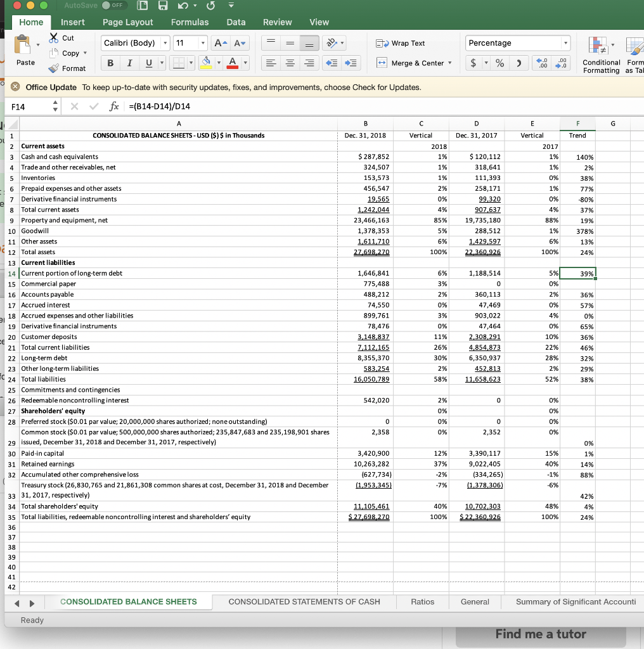644x649 pixels.
Task: Turn on AutoSave
Action: tap(113, 5)
